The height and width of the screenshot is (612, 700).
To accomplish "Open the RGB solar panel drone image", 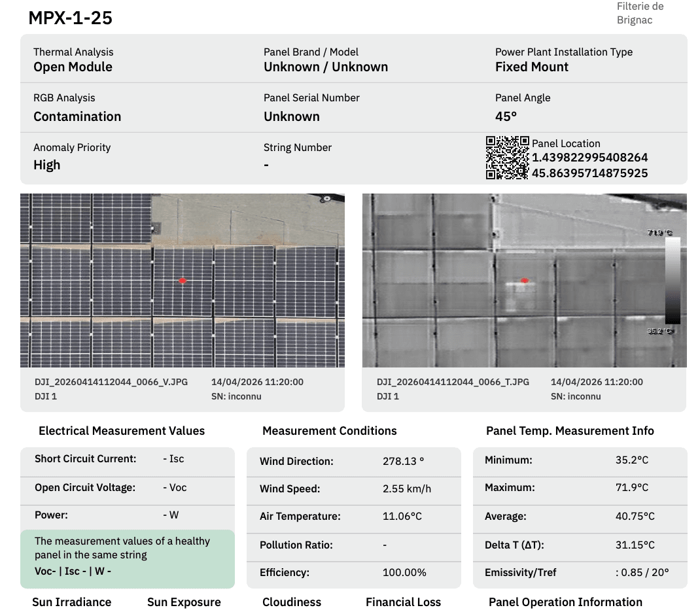I will click(x=183, y=280).
